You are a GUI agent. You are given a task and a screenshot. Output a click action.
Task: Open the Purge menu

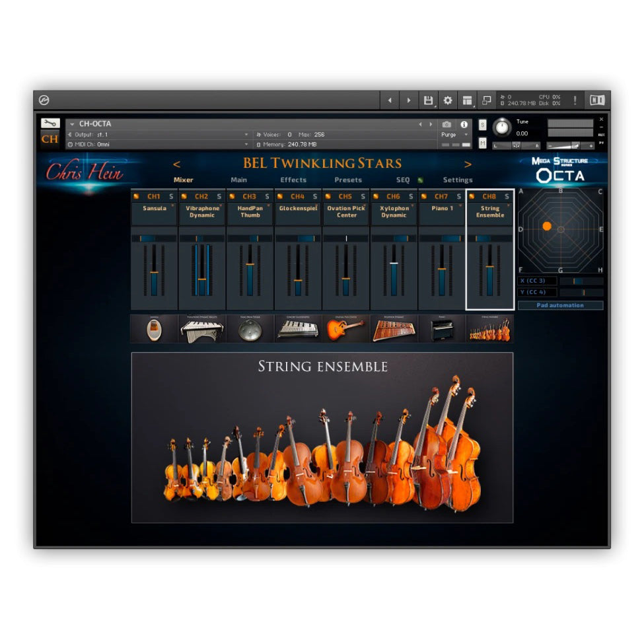(454, 135)
